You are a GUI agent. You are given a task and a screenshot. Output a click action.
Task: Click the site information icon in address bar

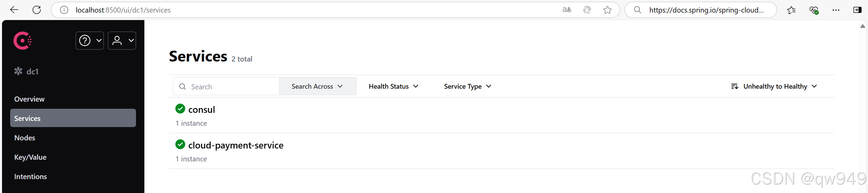(x=64, y=10)
